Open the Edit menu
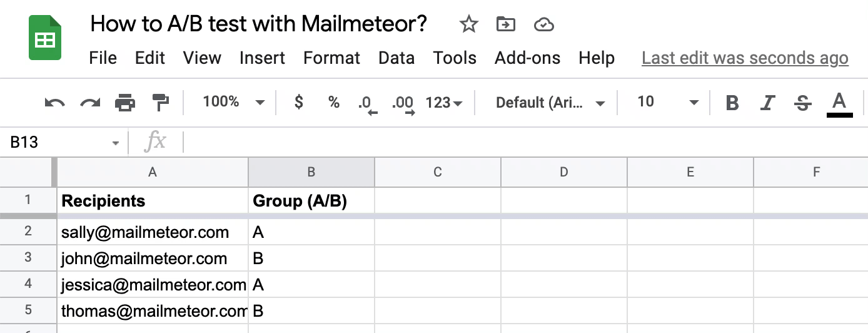868x333 pixels. (x=150, y=58)
